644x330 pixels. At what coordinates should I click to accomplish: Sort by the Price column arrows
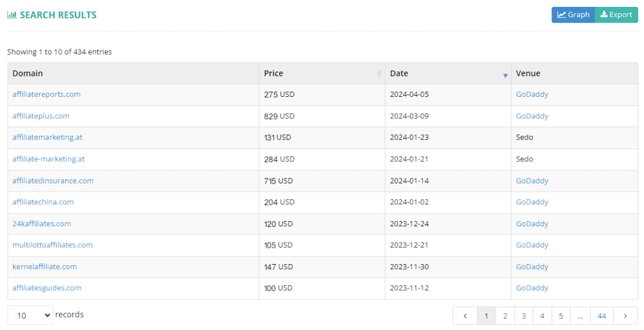click(x=379, y=74)
